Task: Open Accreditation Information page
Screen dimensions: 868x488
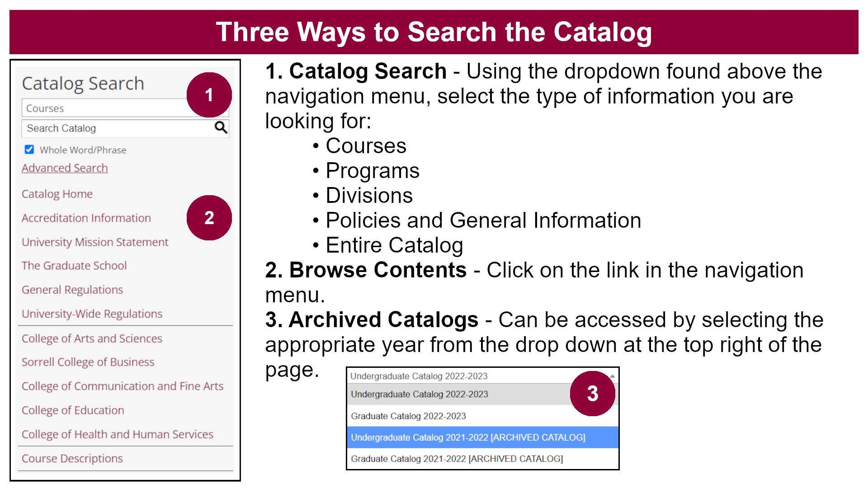Action: (86, 217)
